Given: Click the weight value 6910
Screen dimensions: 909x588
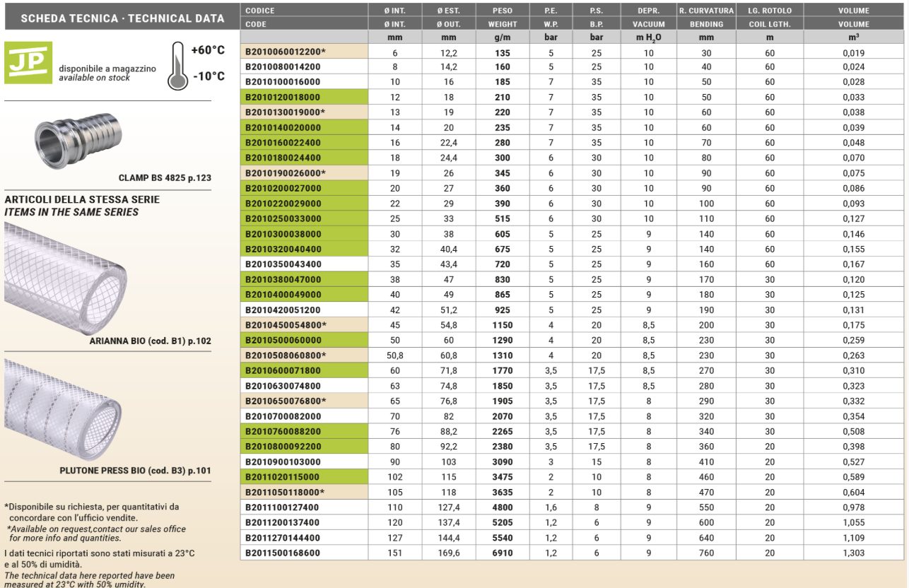Looking at the screenshot, I should pos(502,553).
